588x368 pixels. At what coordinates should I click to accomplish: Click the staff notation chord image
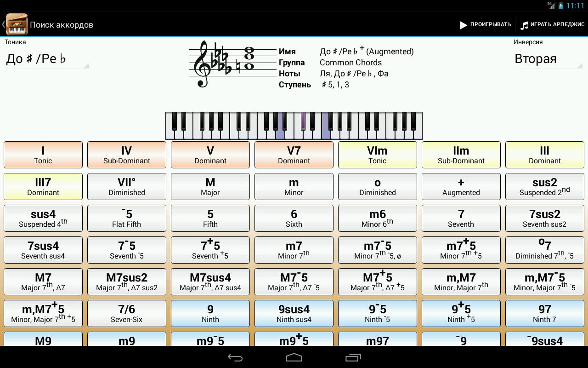coord(232,63)
